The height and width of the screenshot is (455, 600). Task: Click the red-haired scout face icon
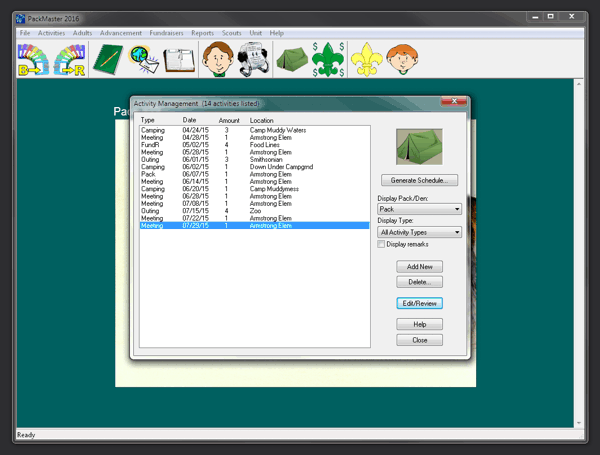(402, 59)
